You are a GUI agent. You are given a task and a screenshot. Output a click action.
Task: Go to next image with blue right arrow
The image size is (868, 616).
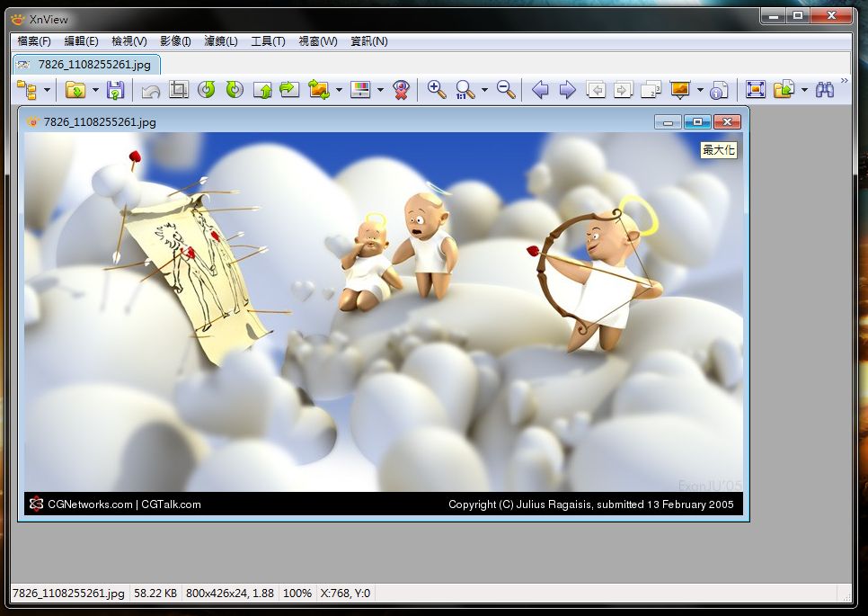(x=568, y=90)
